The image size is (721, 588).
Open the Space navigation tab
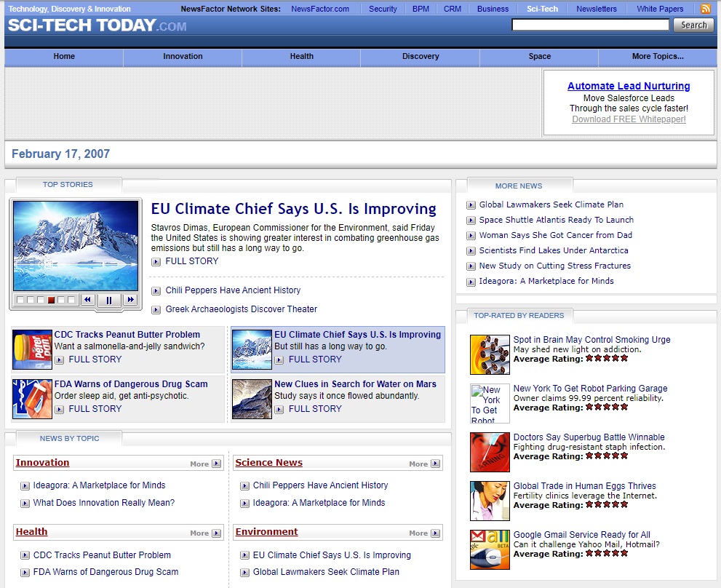point(539,57)
